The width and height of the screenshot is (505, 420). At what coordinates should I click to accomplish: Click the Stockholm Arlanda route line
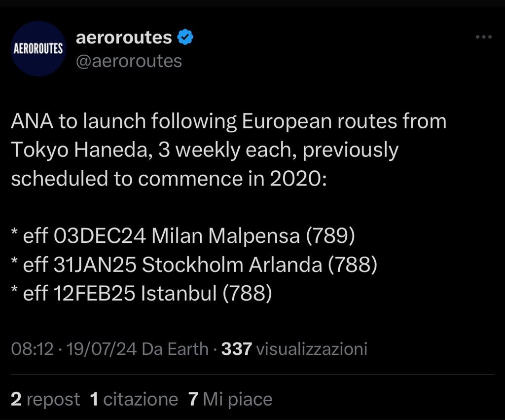[x=194, y=265]
